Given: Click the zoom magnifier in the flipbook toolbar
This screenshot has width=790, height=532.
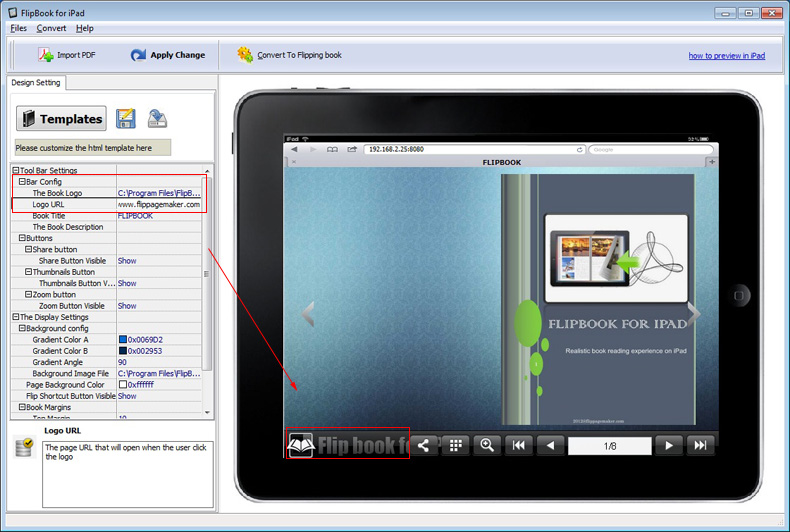Looking at the screenshot, I should pyautogui.click(x=487, y=445).
